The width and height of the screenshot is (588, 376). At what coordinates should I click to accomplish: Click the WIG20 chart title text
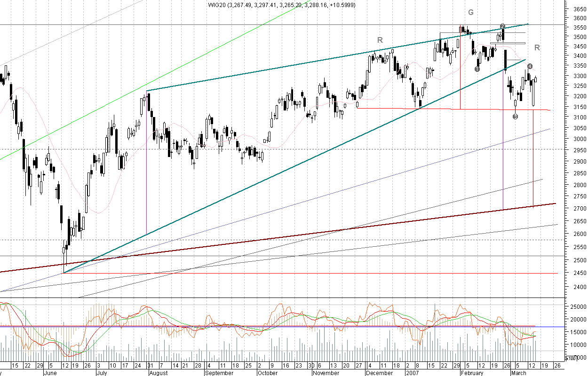pyautogui.click(x=282, y=5)
